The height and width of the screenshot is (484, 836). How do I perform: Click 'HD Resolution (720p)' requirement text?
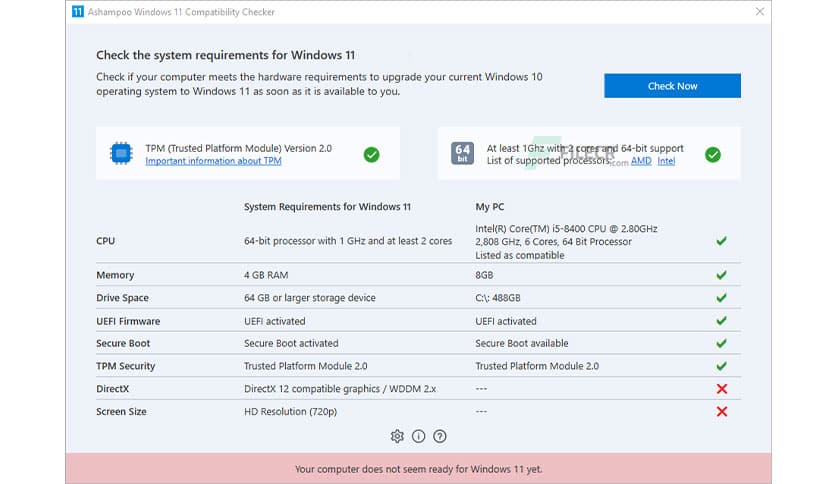pos(291,412)
